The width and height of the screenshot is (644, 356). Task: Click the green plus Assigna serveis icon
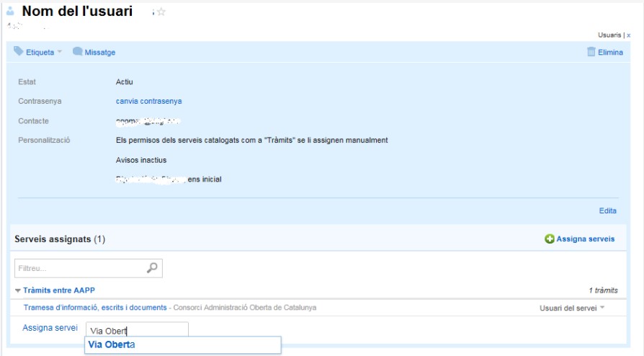point(549,239)
